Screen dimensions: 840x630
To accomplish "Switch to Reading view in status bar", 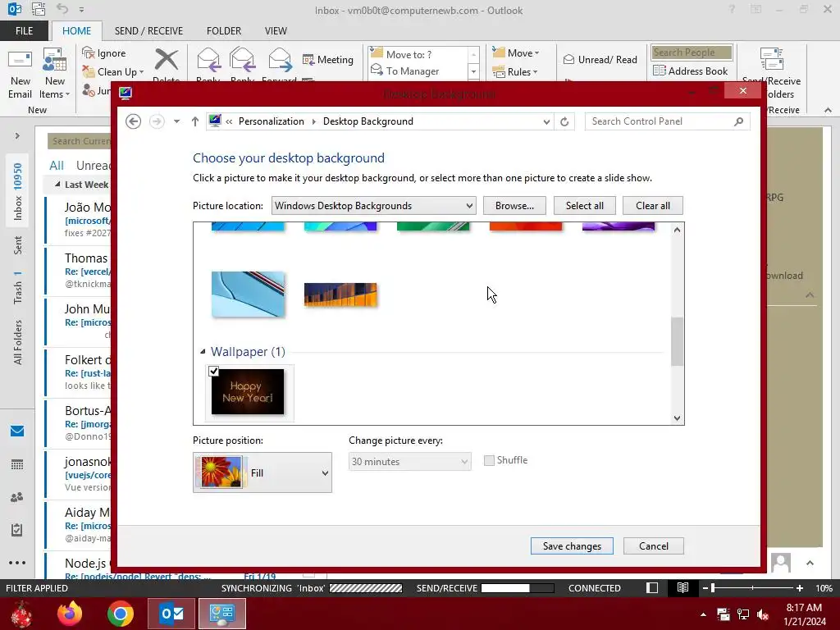I will tap(682, 587).
